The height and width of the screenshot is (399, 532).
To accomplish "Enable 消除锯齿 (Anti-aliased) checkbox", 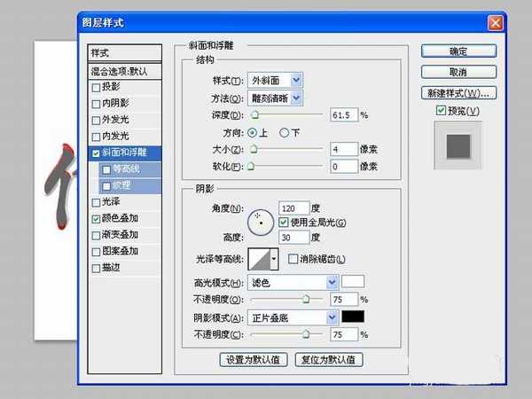I will click(293, 259).
